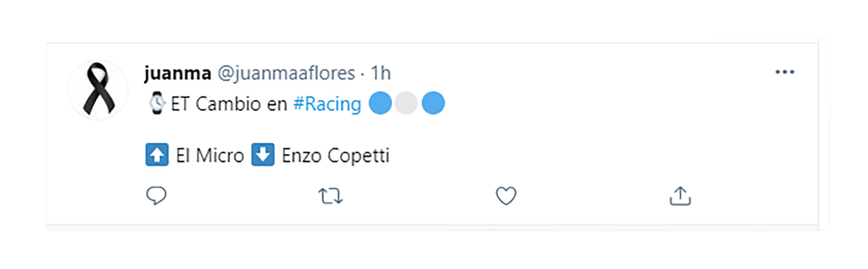Viewport: 868px width, 269px height.
Task: Retweet the Racing substitution tweet
Action: (330, 196)
